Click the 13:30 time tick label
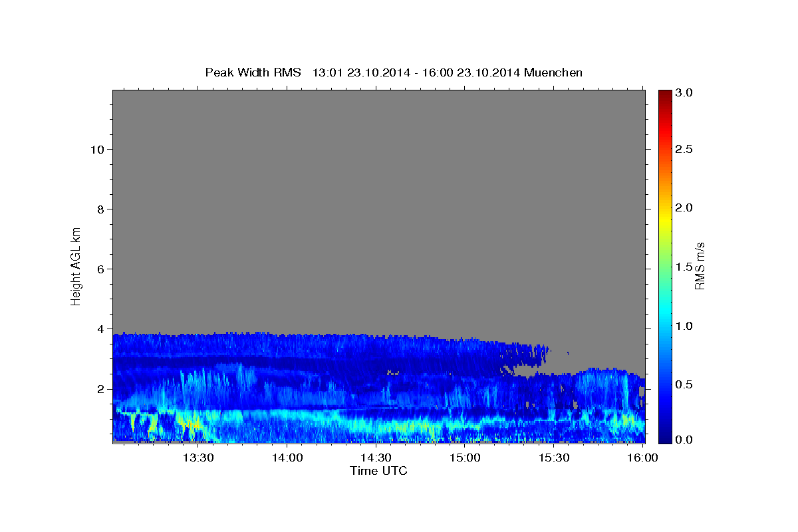The image size is (798, 532). tap(198, 458)
